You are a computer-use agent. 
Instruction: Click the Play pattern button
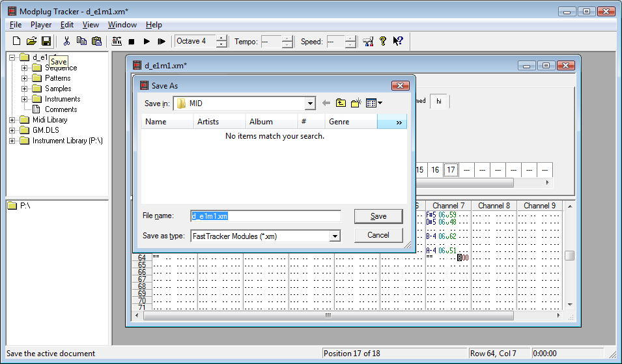pos(161,41)
